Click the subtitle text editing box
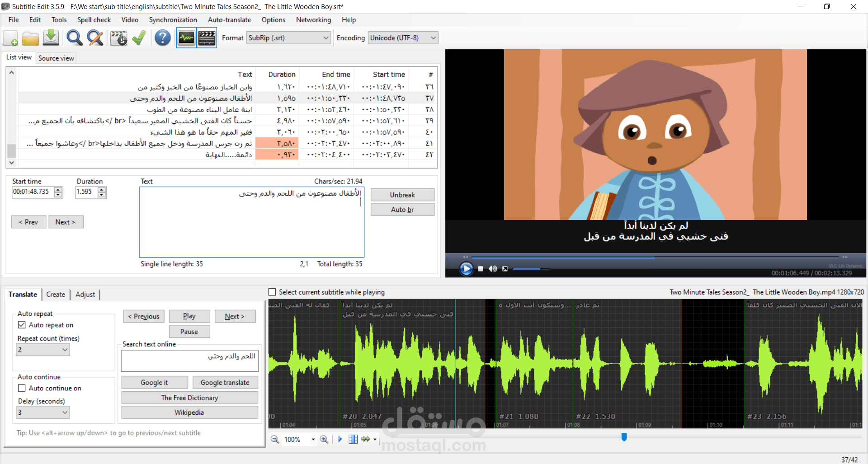Screen dimensions: 868x464 pyautogui.click(x=252, y=222)
